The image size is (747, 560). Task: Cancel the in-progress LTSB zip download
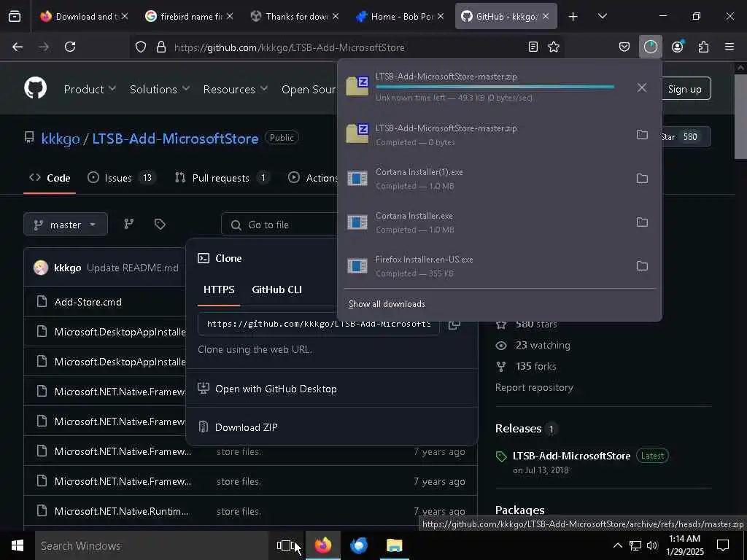click(642, 87)
